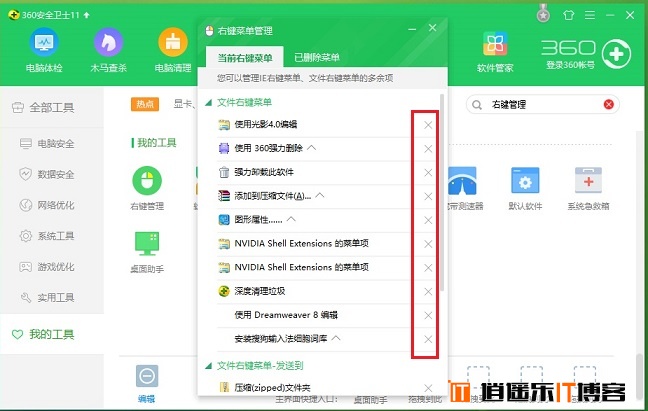Screen dimensions: 648x411
Task: Open the medal icon in title bar
Action: click(543, 14)
